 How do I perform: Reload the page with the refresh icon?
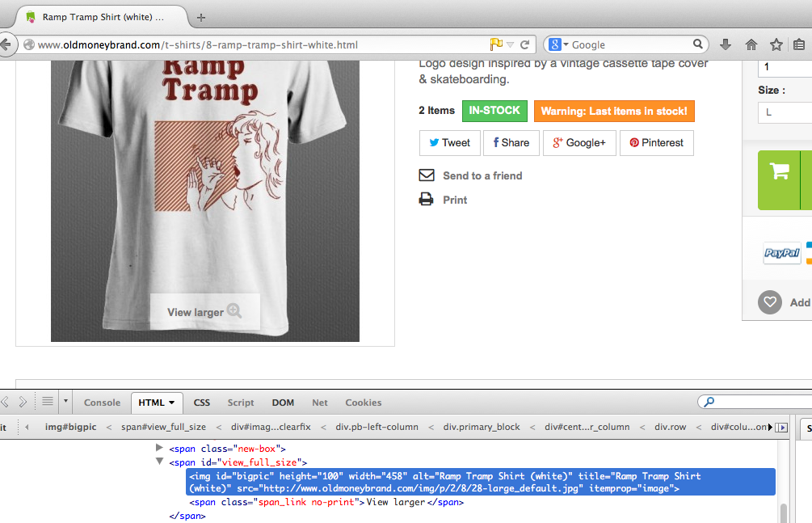click(x=524, y=44)
